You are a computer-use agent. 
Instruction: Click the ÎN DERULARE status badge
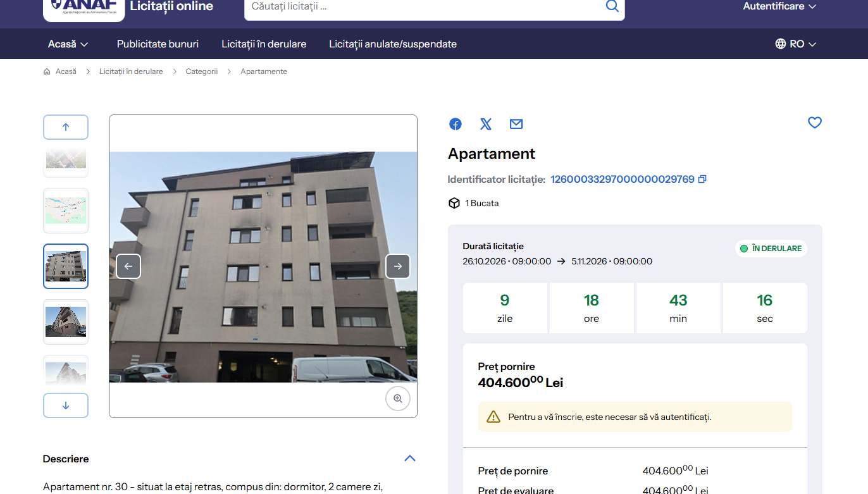point(771,249)
